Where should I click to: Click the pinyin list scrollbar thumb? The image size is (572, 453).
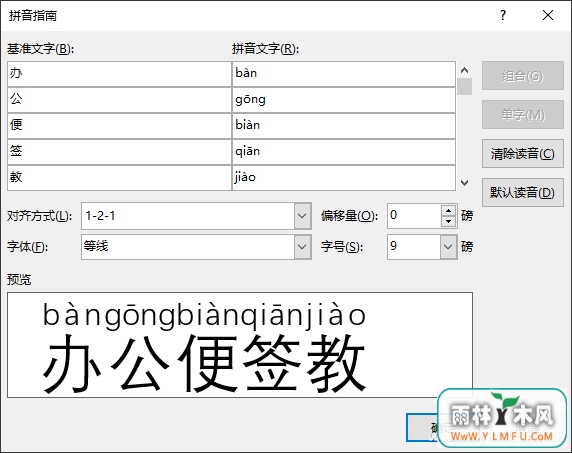(x=464, y=86)
